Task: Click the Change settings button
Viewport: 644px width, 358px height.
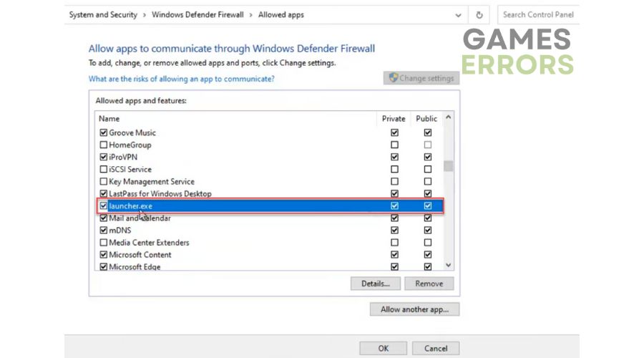Action: coord(421,78)
